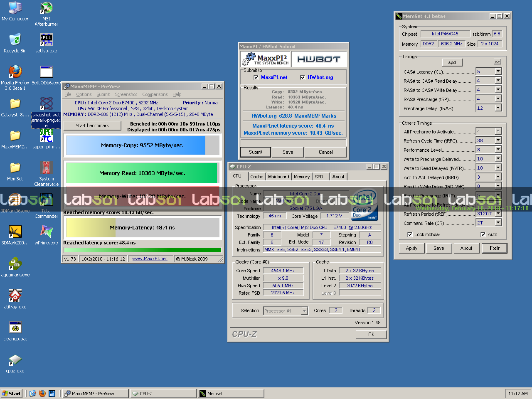Expand MemSet panel with >> button
Screen dimensions: 532x399
pos(497,62)
